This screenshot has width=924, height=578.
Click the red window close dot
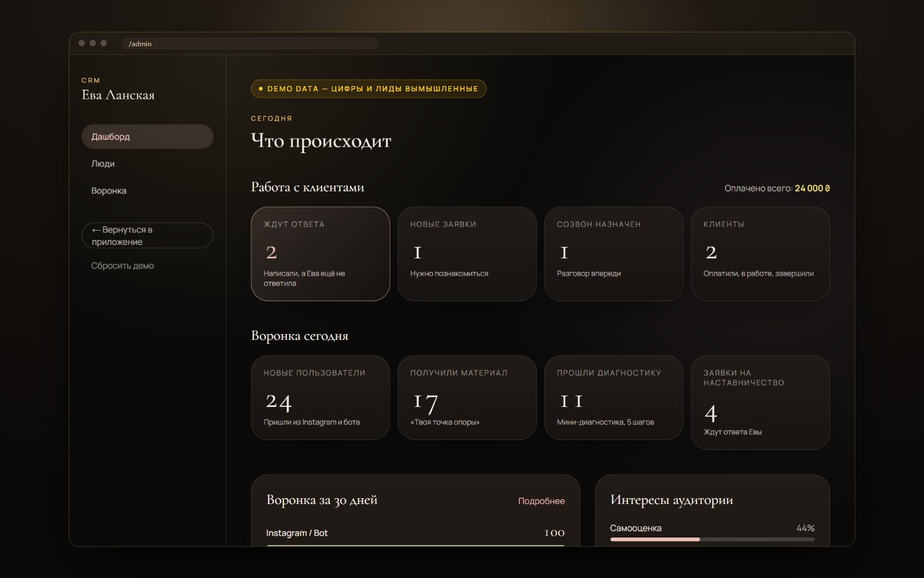click(x=82, y=43)
